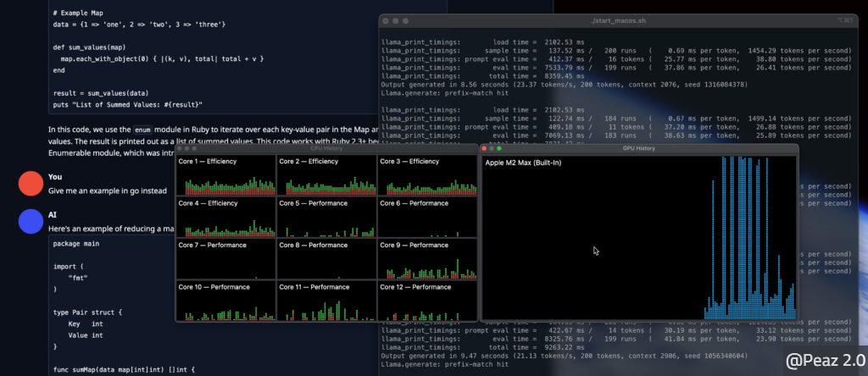
Task: Click the 'map.each_with_object(0)' code line
Action: (x=162, y=58)
